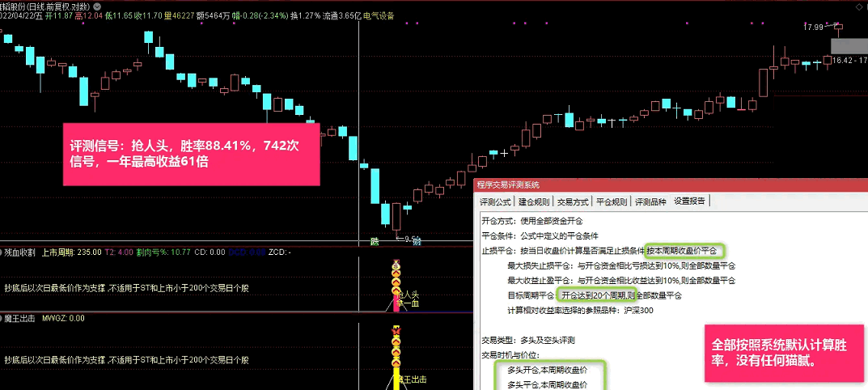Switch to the 建仓规则 tab

coord(534,201)
